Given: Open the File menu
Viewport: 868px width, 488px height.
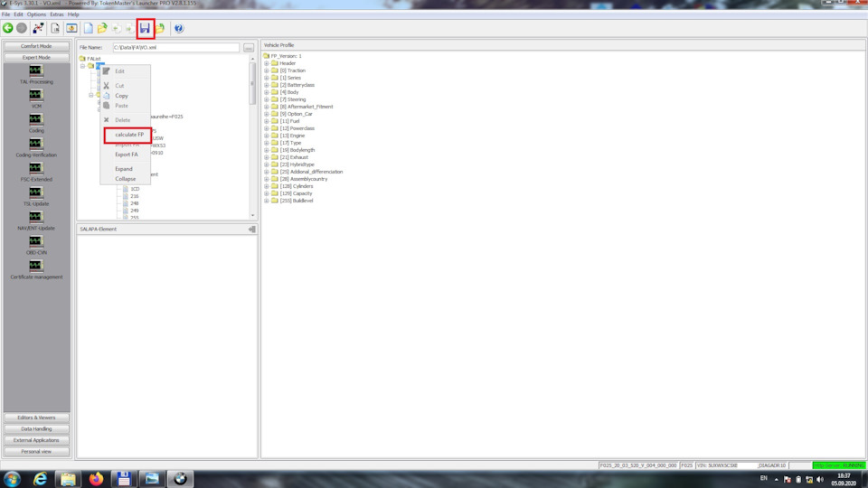Looking at the screenshot, I should click(6, 14).
